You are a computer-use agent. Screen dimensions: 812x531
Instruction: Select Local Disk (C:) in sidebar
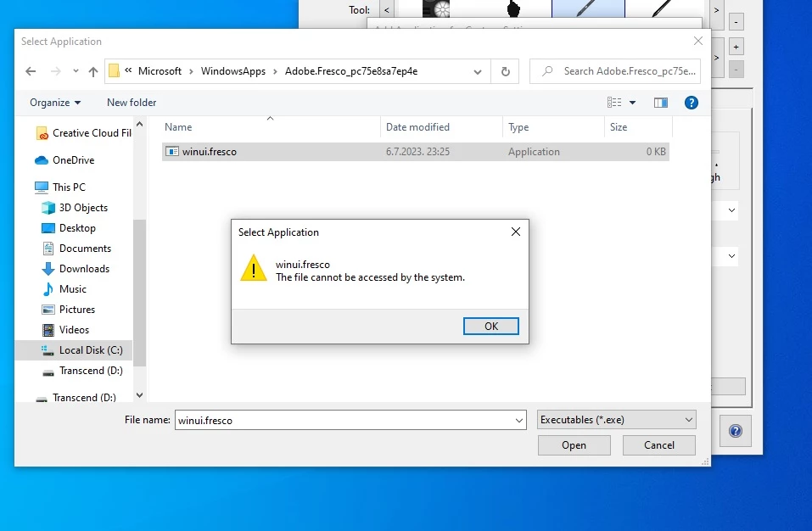74,350
